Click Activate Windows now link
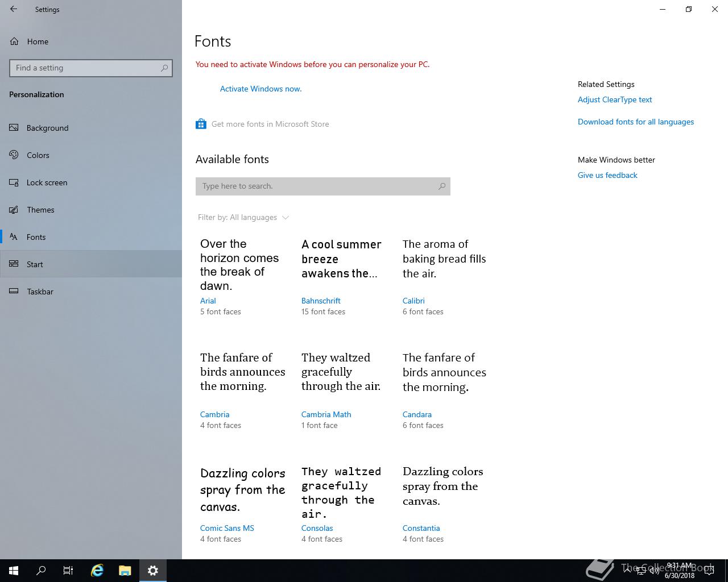The height and width of the screenshot is (582, 728). coord(260,89)
